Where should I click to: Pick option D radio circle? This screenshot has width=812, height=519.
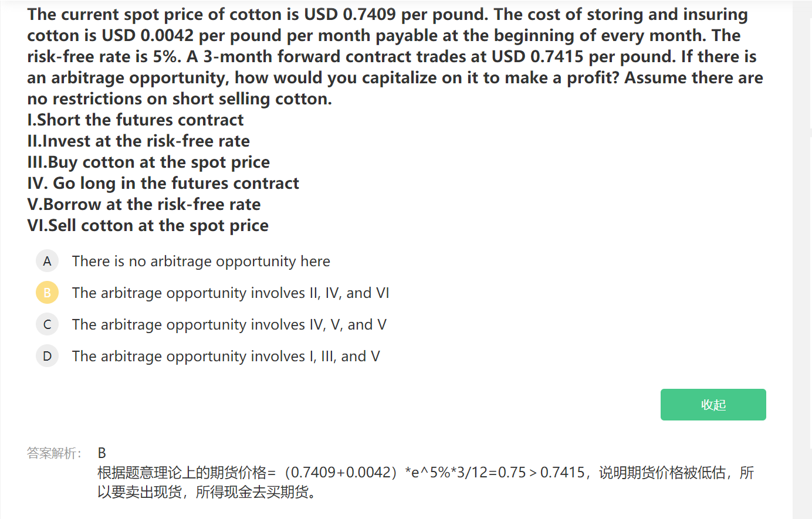pos(47,356)
